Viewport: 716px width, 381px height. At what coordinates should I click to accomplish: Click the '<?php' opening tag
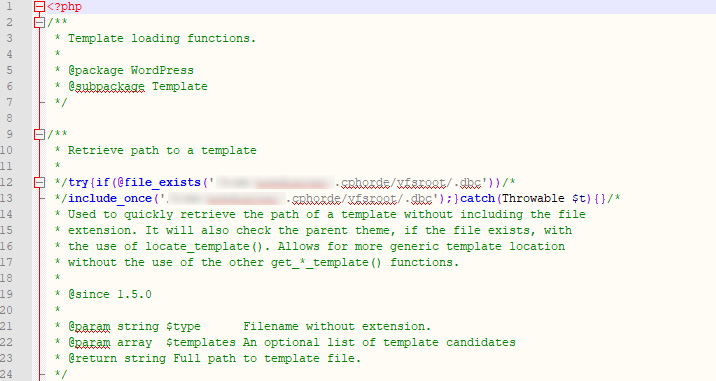coord(64,7)
